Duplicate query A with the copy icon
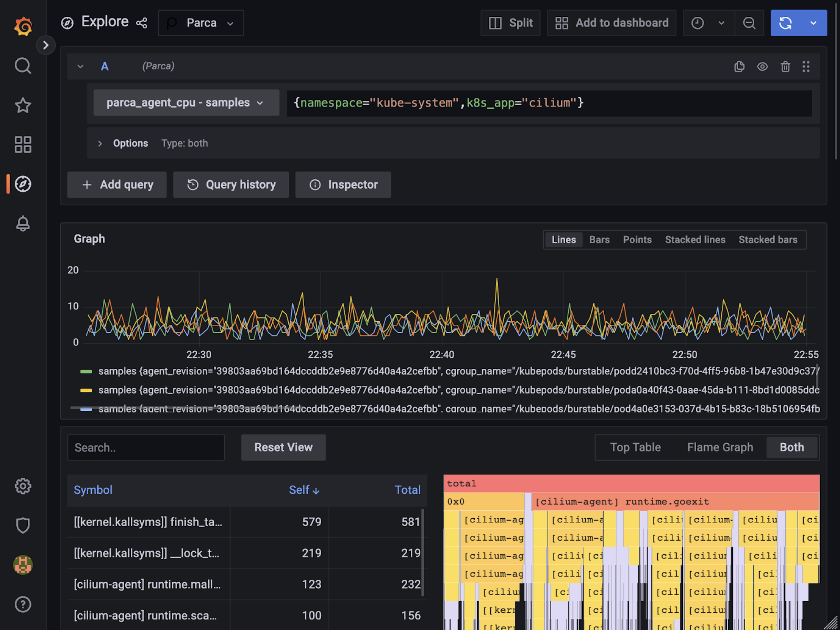This screenshot has width=840, height=630. 739,66
